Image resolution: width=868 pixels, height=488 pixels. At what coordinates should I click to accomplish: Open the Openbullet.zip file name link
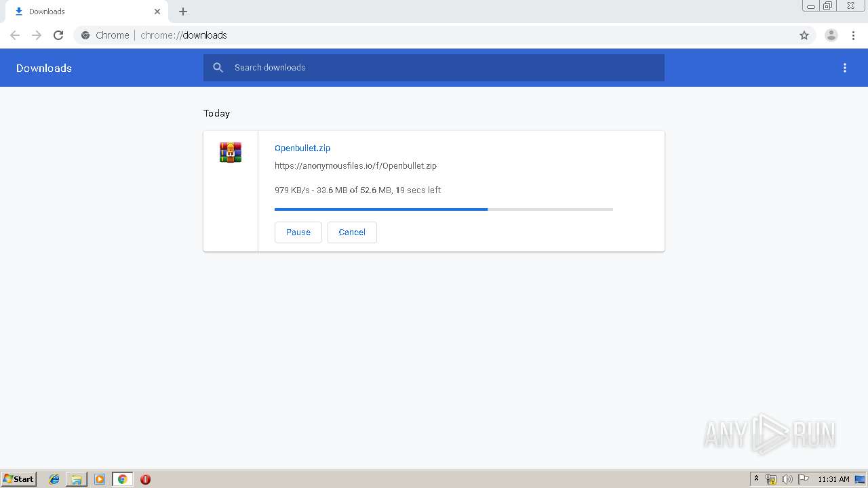click(x=302, y=148)
